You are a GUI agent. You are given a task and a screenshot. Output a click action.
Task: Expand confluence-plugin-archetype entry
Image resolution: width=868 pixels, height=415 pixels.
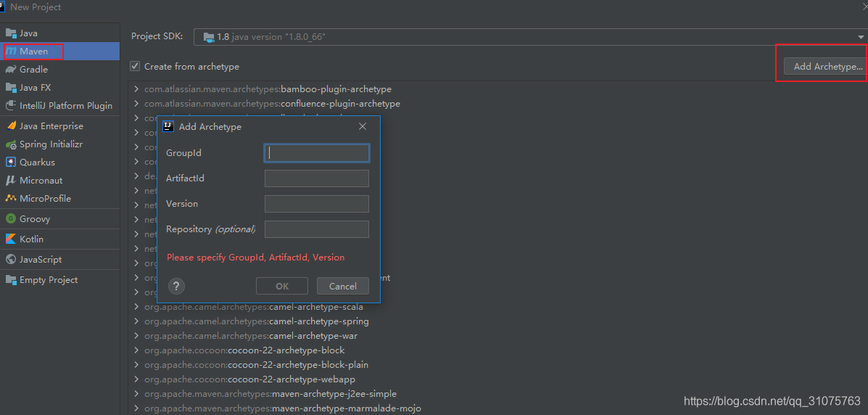[136, 104]
